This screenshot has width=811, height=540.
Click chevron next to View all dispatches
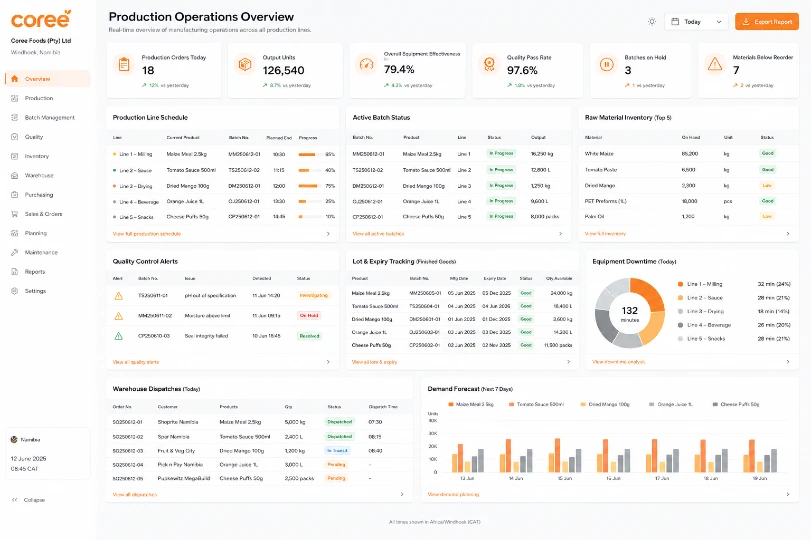tap(402, 494)
